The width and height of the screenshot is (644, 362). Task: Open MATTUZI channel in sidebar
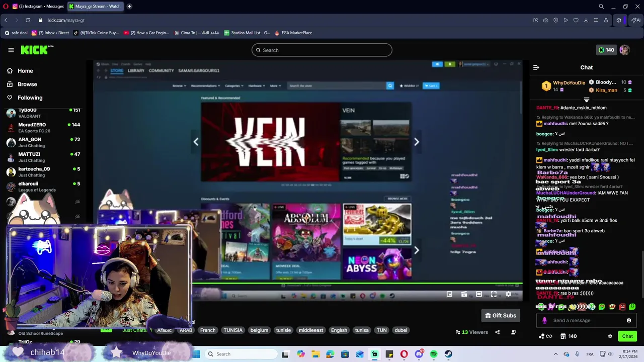click(x=43, y=157)
